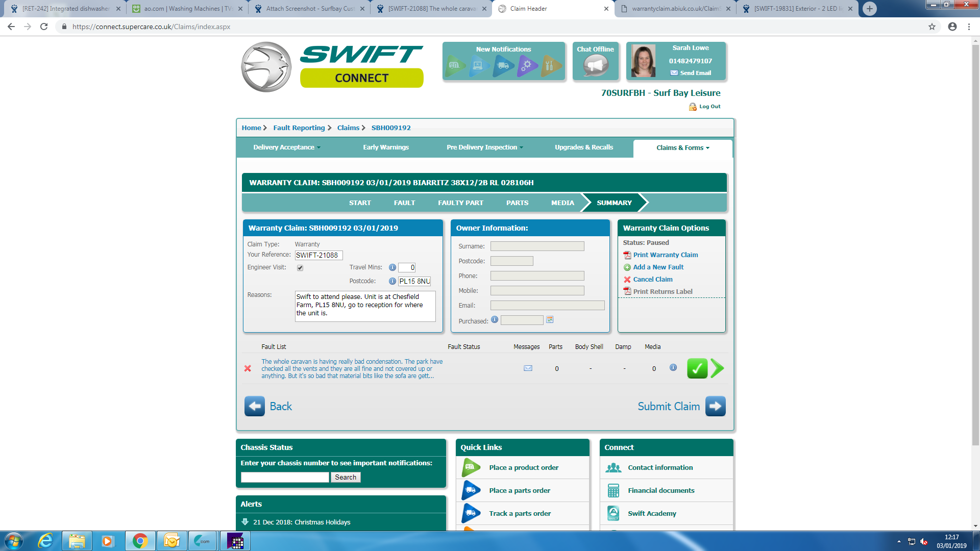Click the green checkmark fault approve icon

(x=697, y=368)
